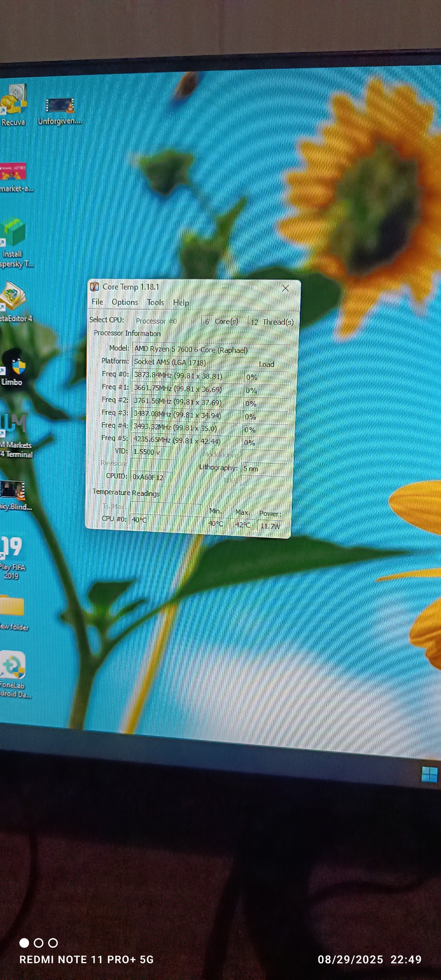441x980 pixels.
Task: Click the Model field showing AMD Ryzen 5 7600
Action: click(x=191, y=350)
